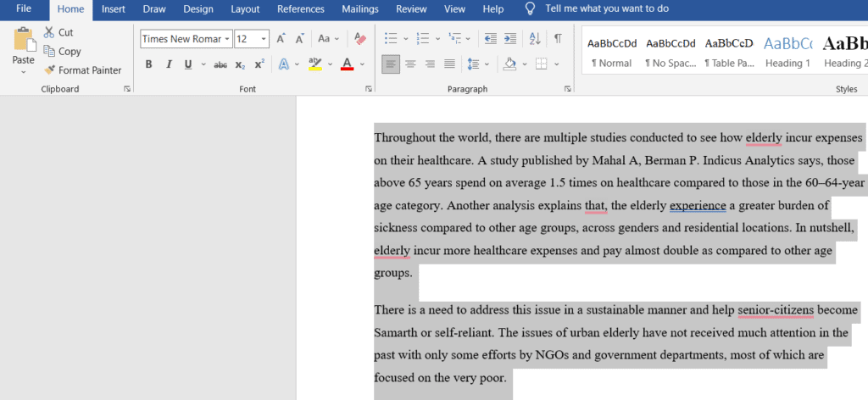Screen dimensions: 868x400
Task: Apply the Heading 1 style
Action: click(787, 51)
